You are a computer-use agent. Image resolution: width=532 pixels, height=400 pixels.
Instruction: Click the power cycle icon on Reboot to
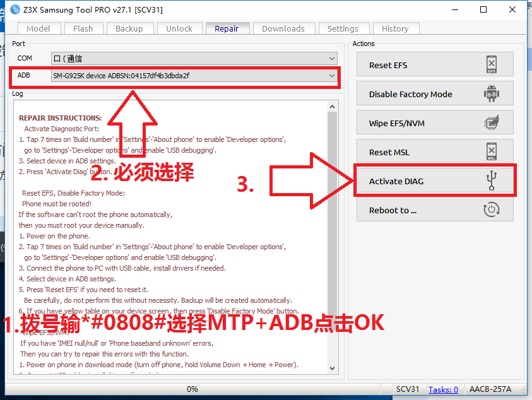point(491,209)
